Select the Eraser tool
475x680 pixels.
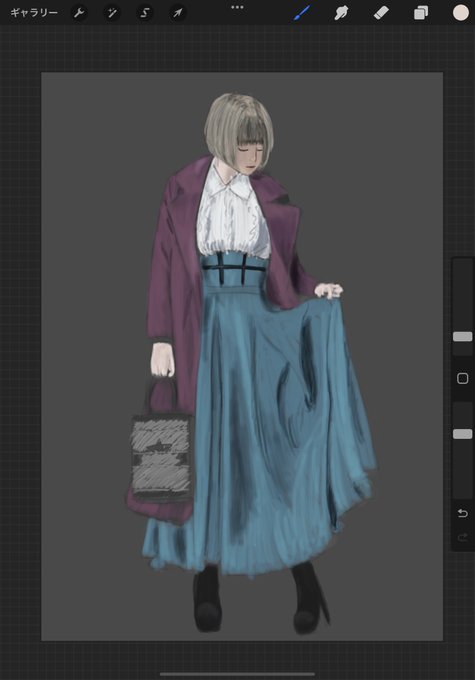click(381, 13)
